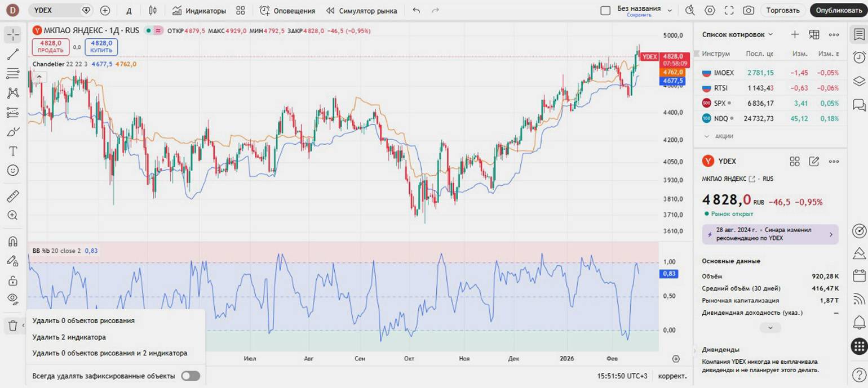This screenshot has width=868, height=388.
Task: Expand more key data chevron
Action: coord(770,328)
